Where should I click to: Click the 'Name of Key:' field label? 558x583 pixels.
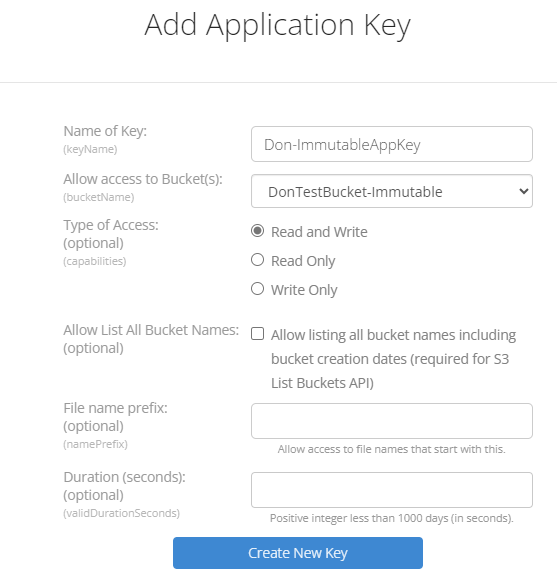(x=105, y=131)
